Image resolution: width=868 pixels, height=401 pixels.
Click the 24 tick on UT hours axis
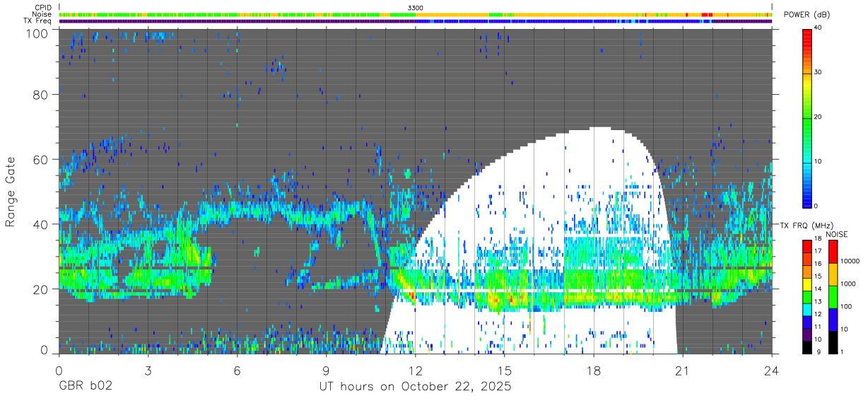click(x=771, y=370)
